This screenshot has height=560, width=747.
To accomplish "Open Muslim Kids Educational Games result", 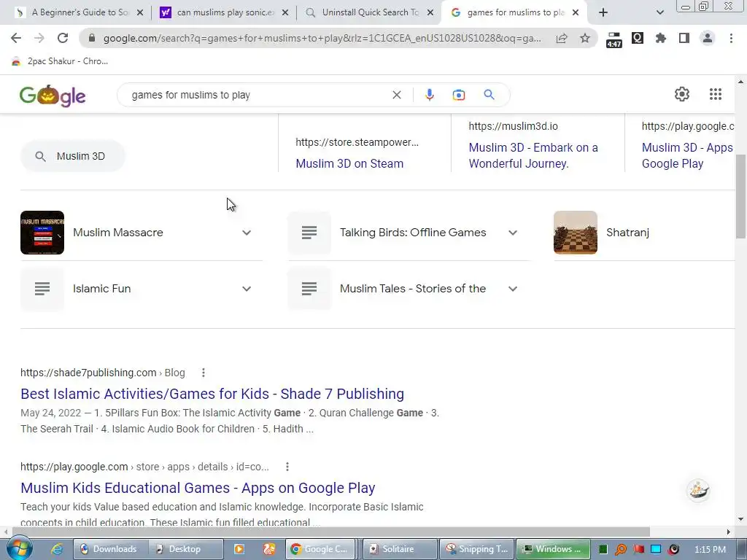I will click(x=198, y=488).
